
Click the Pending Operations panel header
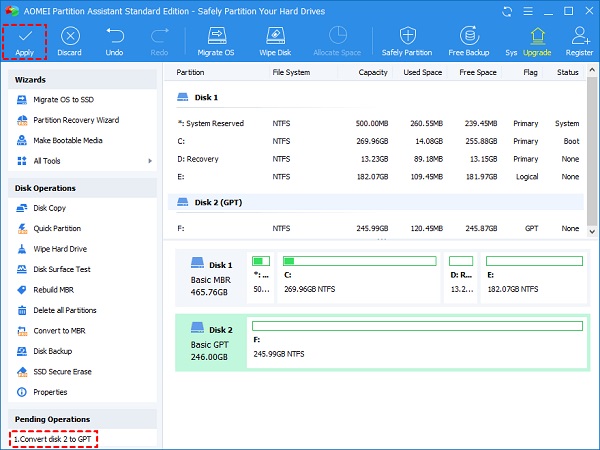82,419
